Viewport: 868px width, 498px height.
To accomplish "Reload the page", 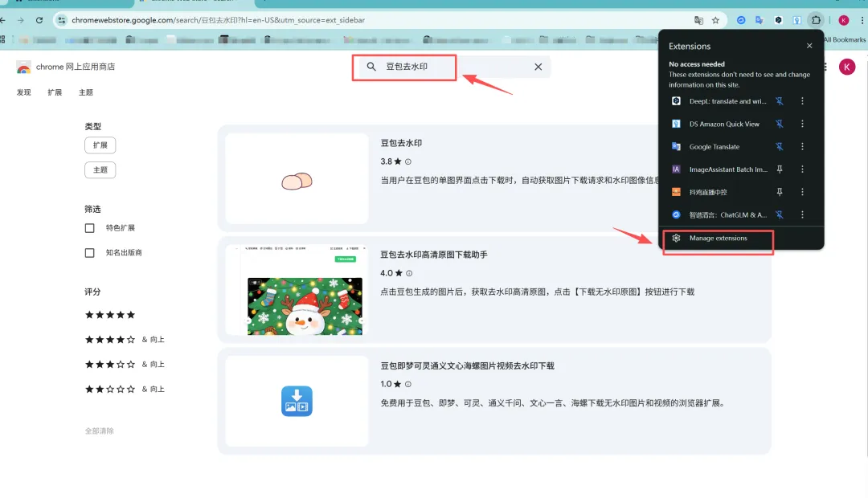I will 39,20.
